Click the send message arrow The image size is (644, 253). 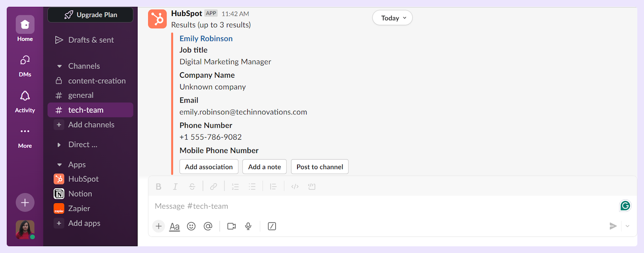tap(613, 226)
